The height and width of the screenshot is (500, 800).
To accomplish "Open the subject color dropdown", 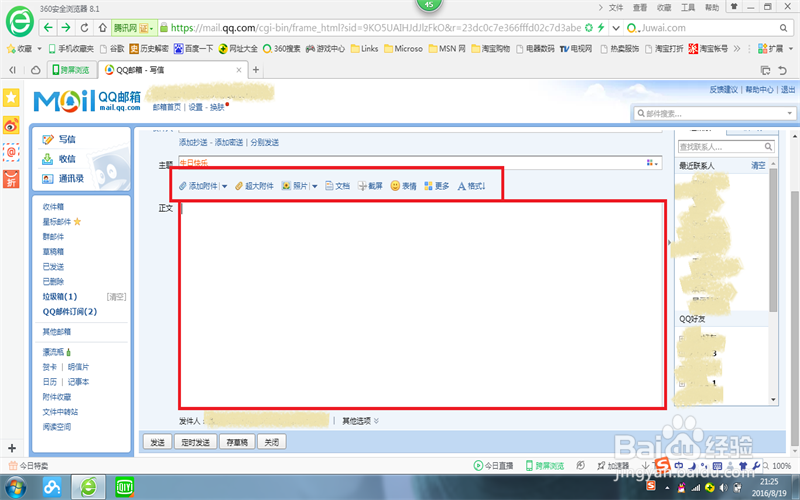I will click(x=653, y=163).
